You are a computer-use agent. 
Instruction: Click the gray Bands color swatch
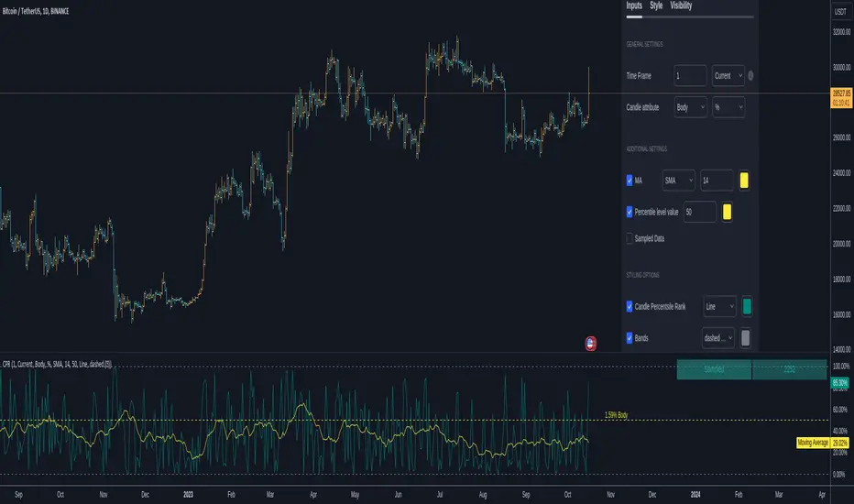click(746, 337)
